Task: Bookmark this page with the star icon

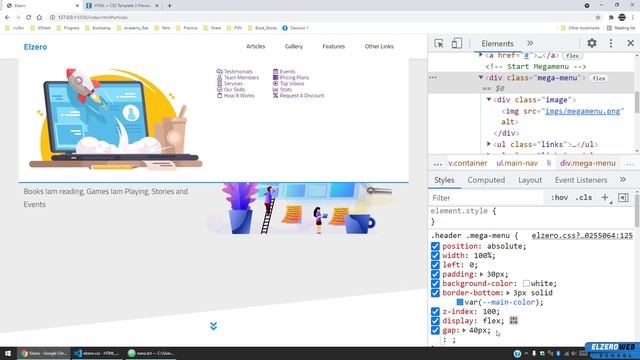Action: (x=598, y=17)
